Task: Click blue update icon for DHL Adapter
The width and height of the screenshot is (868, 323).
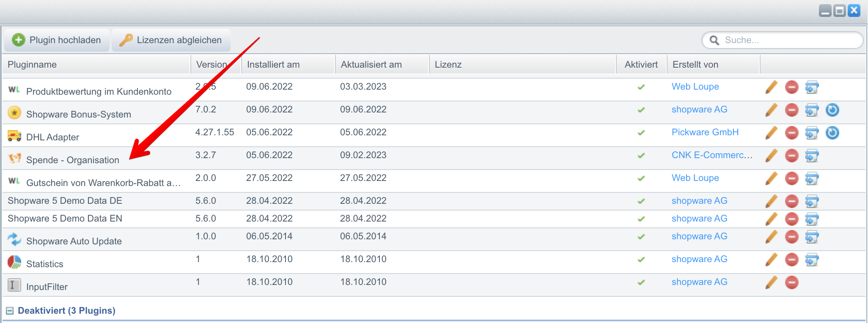Action: [x=832, y=133]
